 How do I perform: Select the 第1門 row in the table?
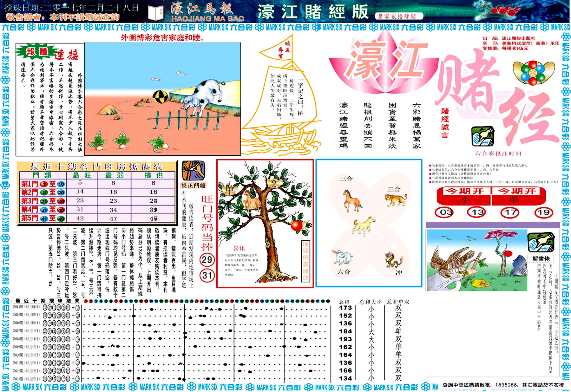pos(97,183)
